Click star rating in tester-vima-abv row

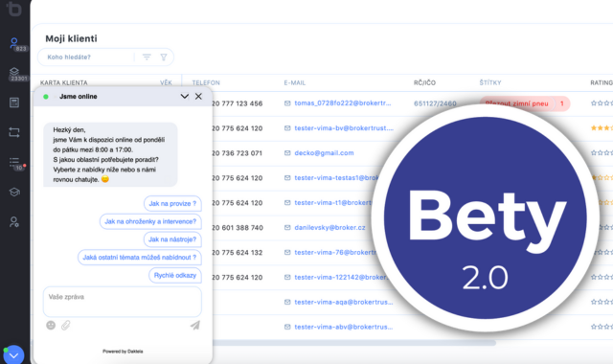pyautogui.click(x=602, y=327)
